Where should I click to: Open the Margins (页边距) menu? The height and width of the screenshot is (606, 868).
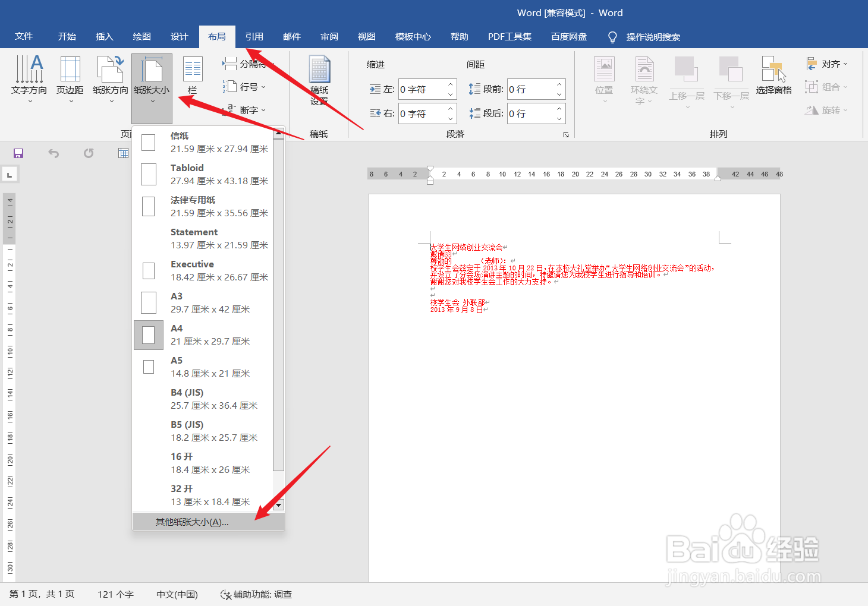click(70, 80)
